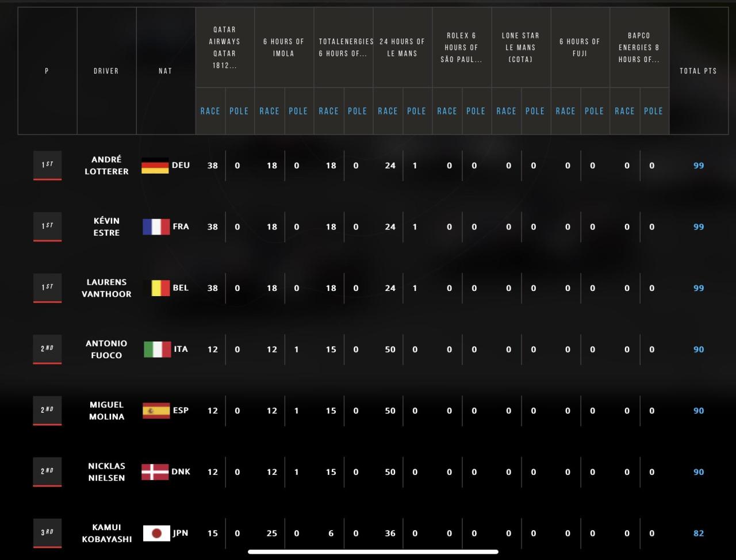
Task: Click the German flag beside André Lotterer
Action: 155,166
